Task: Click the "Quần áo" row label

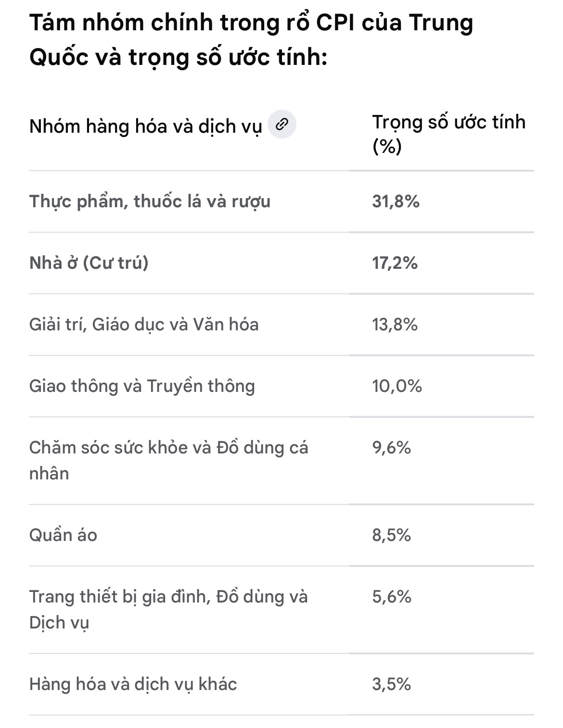Action: [63, 535]
